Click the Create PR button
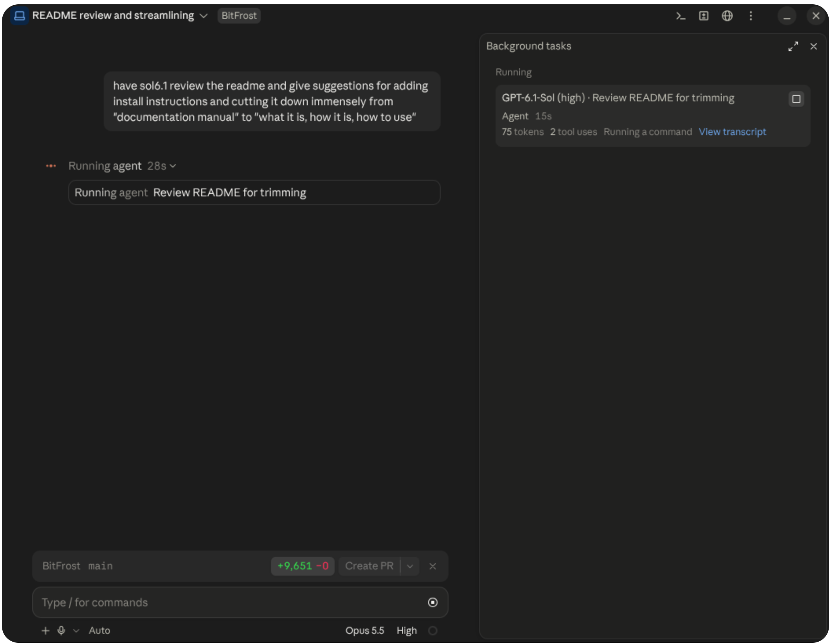 pyautogui.click(x=369, y=566)
